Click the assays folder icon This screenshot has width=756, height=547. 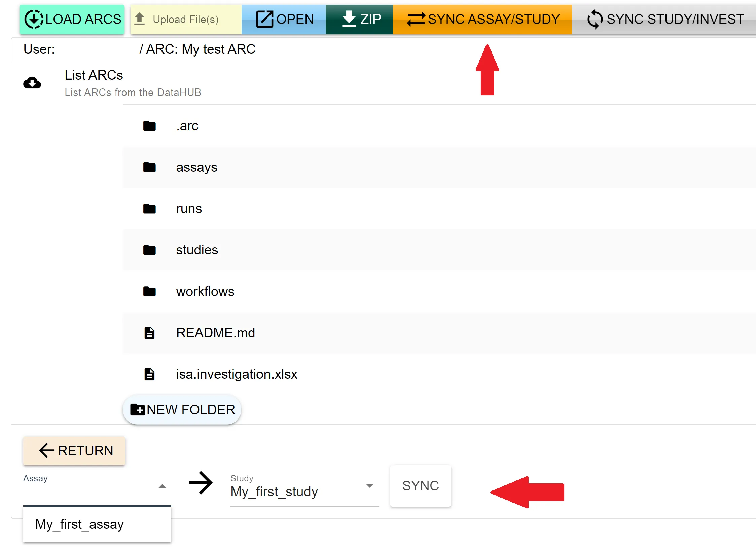pos(149,167)
